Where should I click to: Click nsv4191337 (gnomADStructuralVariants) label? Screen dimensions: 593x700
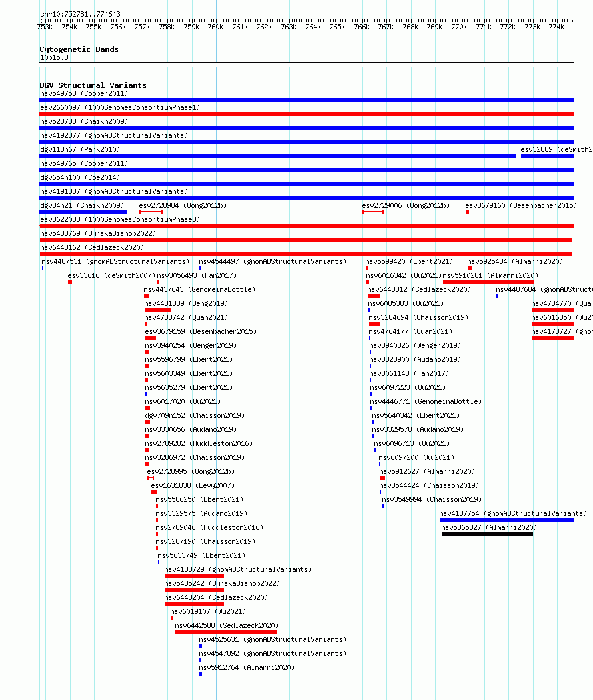click(114, 191)
